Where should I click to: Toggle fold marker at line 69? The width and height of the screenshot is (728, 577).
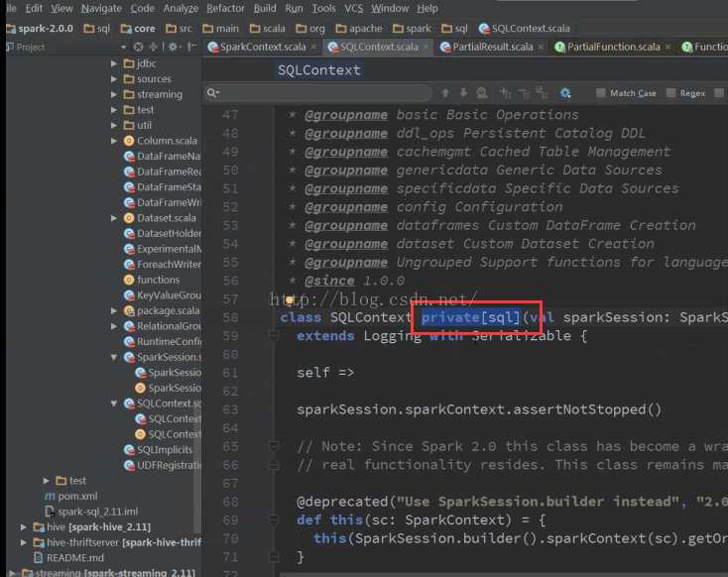274,519
